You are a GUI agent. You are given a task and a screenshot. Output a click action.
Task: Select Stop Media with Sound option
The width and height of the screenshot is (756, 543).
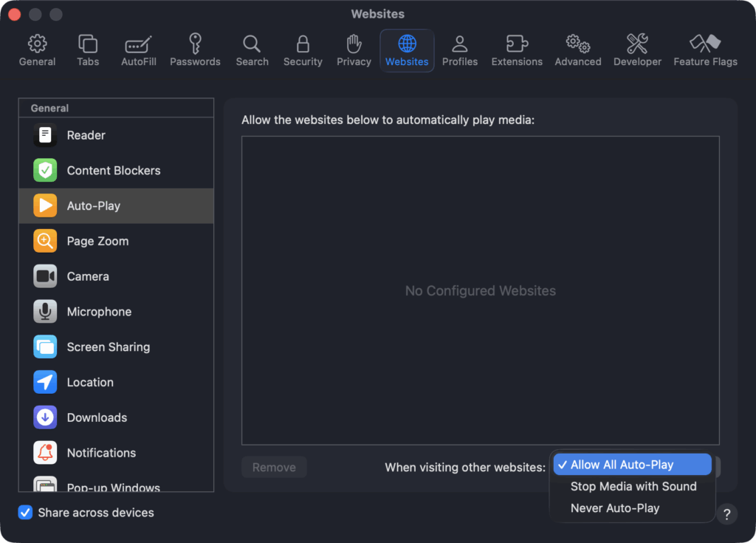[x=633, y=486]
